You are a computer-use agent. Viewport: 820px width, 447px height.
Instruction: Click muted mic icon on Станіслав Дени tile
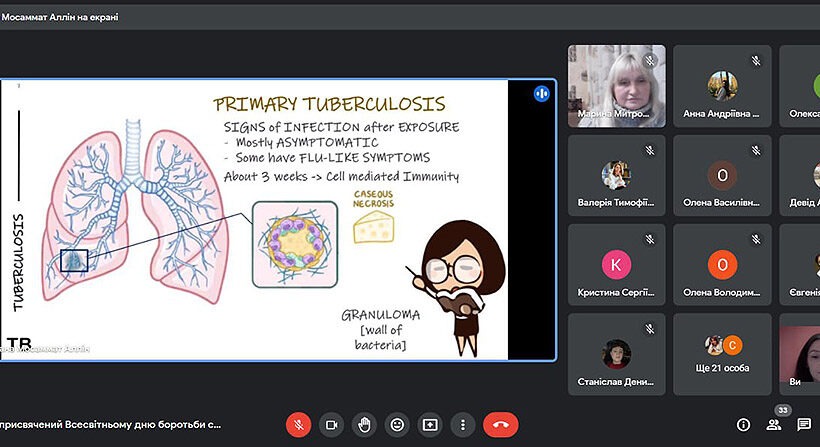pyautogui.click(x=650, y=329)
